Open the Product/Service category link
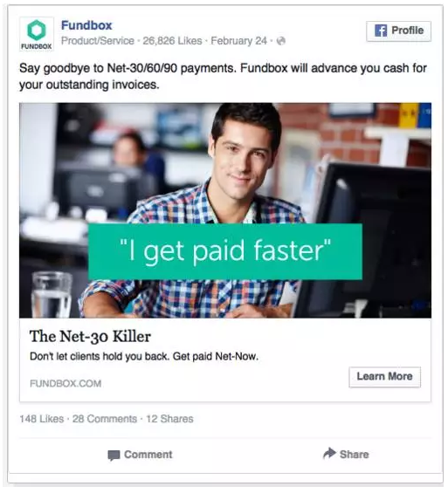The height and width of the screenshot is (493, 448). [x=98, y=41]
